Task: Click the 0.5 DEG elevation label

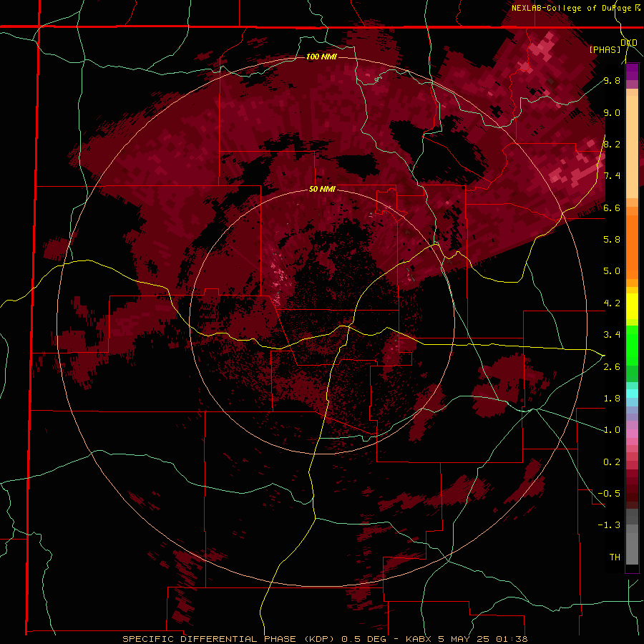Action: (364, 639)
